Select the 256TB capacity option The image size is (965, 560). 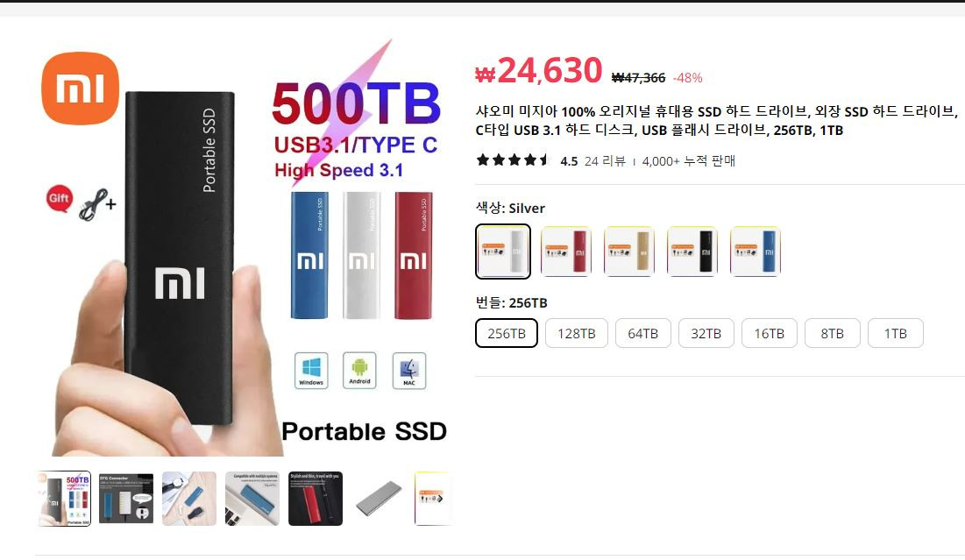click(x=507, y=333)
